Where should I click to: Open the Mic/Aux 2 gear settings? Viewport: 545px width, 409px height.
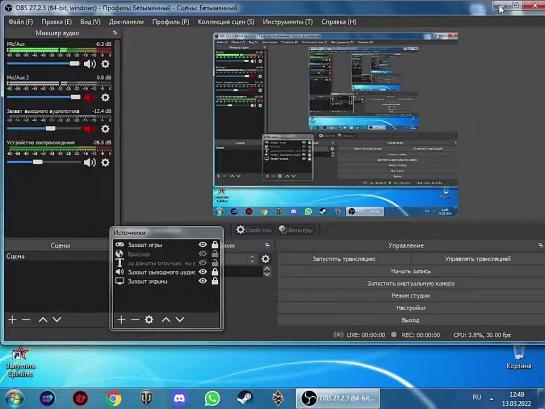click(x=105, y=97)
